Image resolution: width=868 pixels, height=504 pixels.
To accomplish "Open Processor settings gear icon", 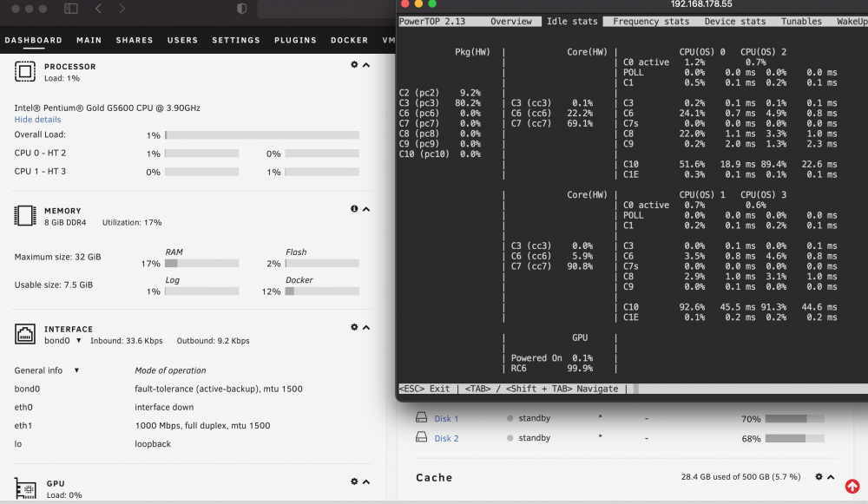I will click(354, 65).
